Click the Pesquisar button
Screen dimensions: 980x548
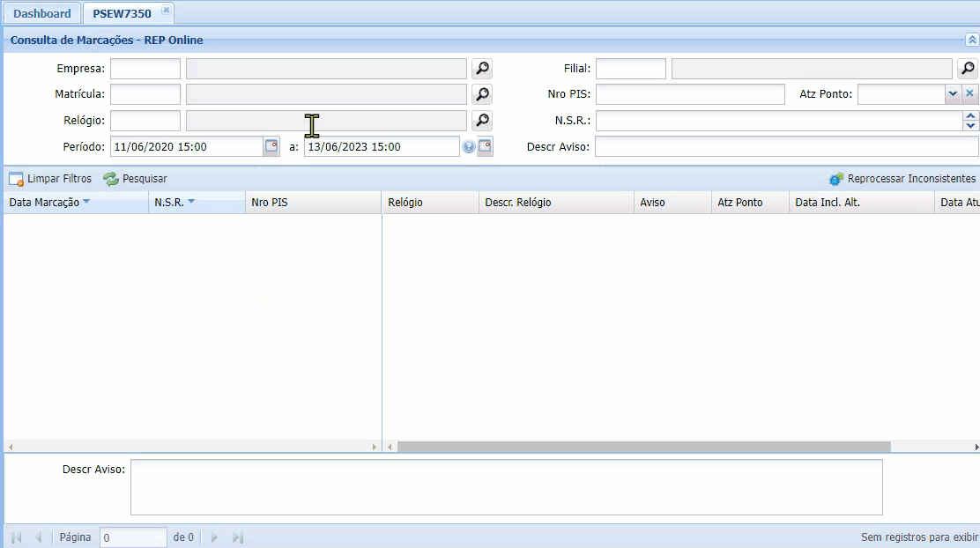136,179
